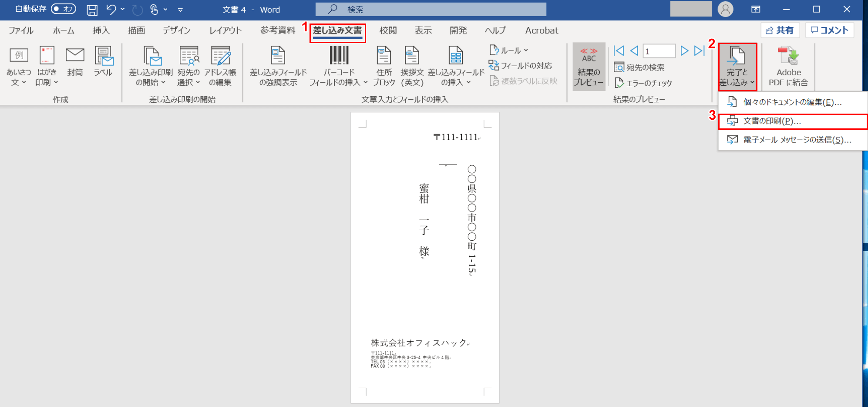868x407 pixels.
Task: Click 差し込みフィールドの強調表示 icon
Action: coord(278,66)
